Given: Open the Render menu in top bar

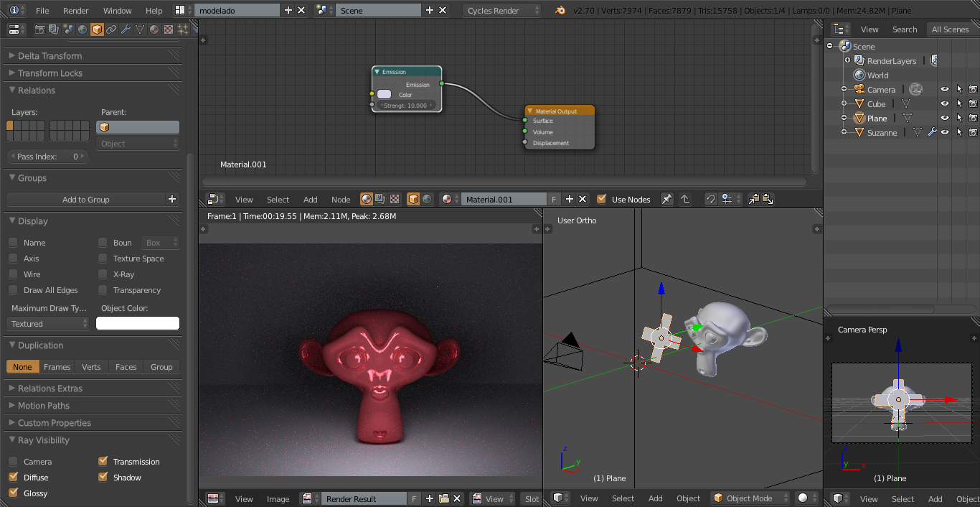Looking at the screenshot, I should click(76, 10).
